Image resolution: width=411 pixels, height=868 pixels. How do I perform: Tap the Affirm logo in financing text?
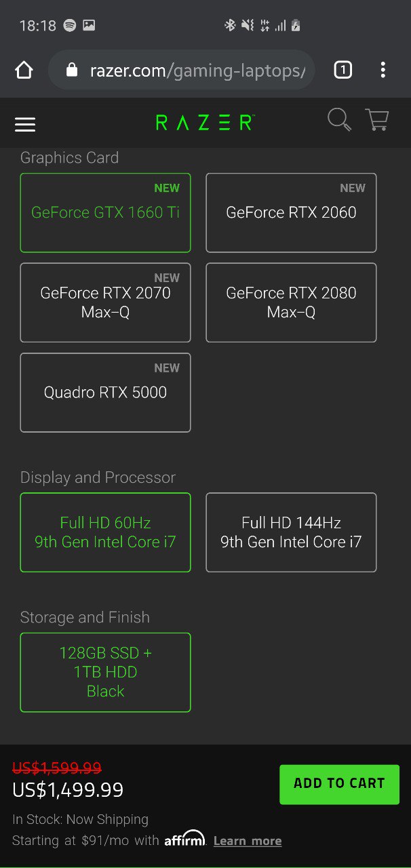(x=184, y=838)
